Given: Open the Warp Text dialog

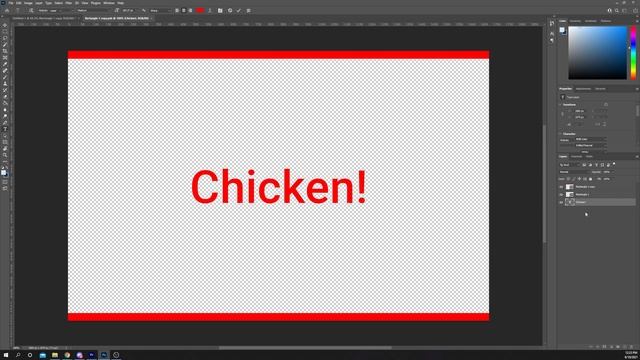Looking at the screenshot, I should point(210,11).
